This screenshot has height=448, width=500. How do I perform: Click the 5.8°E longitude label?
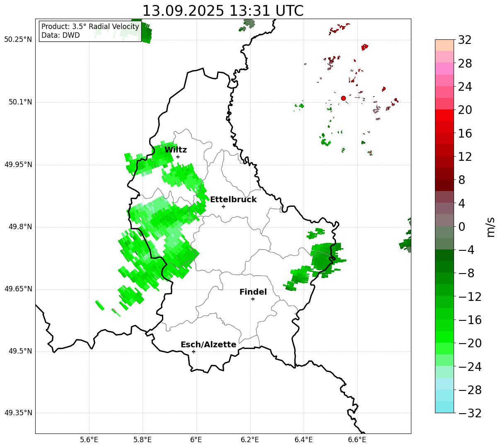coord(143,440)
